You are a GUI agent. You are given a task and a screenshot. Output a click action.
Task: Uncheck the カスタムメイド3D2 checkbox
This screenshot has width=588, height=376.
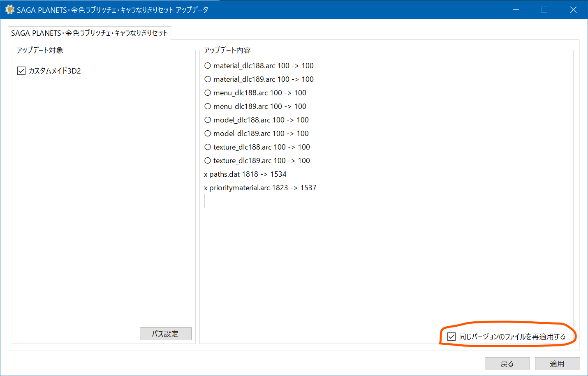click(21, 71)
